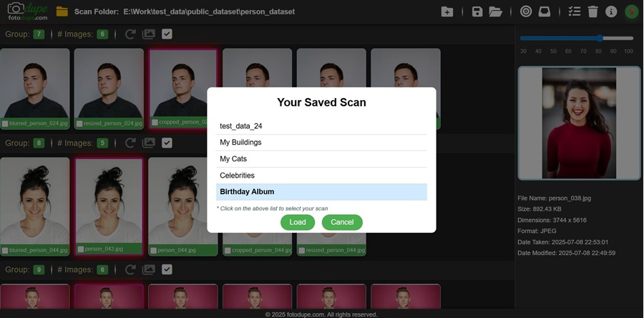The image size is (644, 318).
Task: Select the test_data_24 saved scan
Action: pyautogui.click(x=321, y=126)
